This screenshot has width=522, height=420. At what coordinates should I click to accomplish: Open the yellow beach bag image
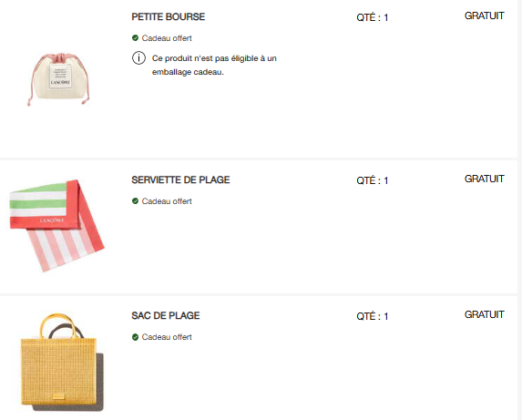coord(62,362)
